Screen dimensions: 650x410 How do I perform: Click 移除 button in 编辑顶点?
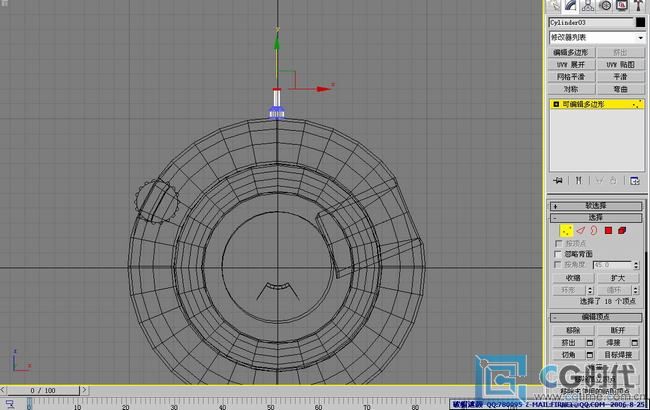573,330
